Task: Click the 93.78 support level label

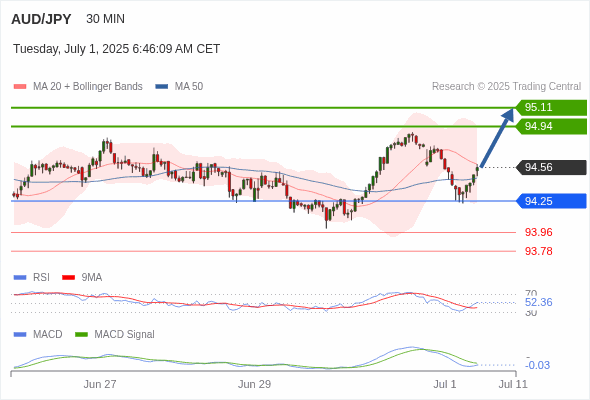Action: point(539,251)
